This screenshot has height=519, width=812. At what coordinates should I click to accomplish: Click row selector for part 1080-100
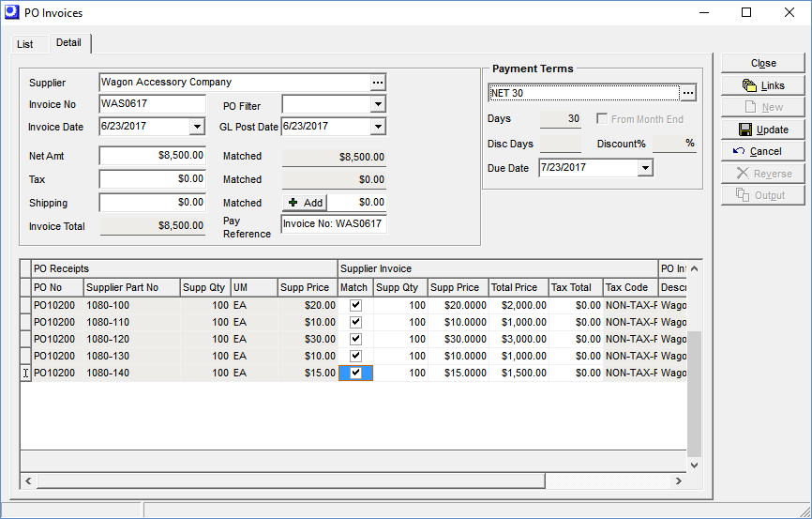click(25, 305)
